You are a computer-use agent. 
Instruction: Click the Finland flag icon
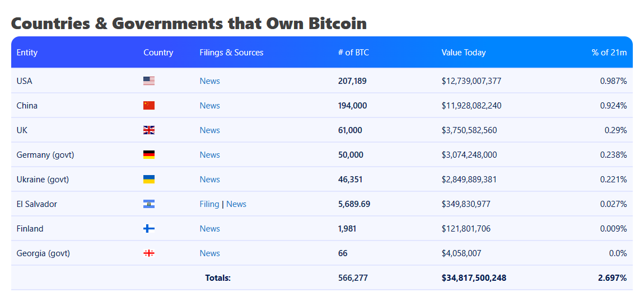[x=149, y=229]
